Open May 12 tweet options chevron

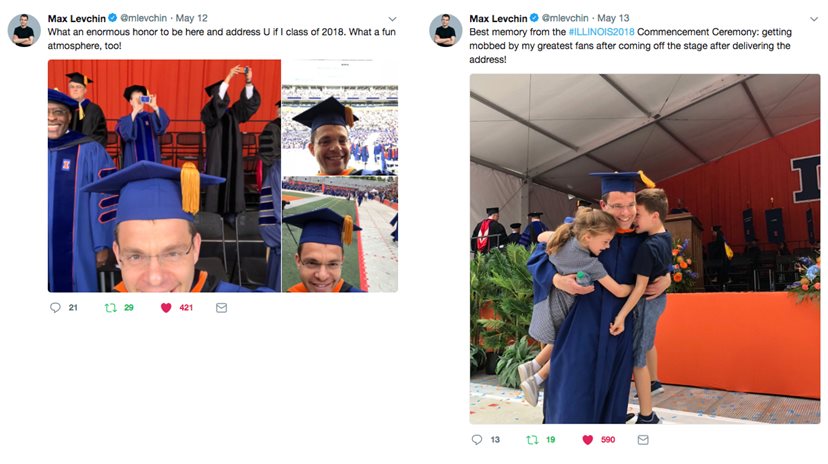[392, 18]
